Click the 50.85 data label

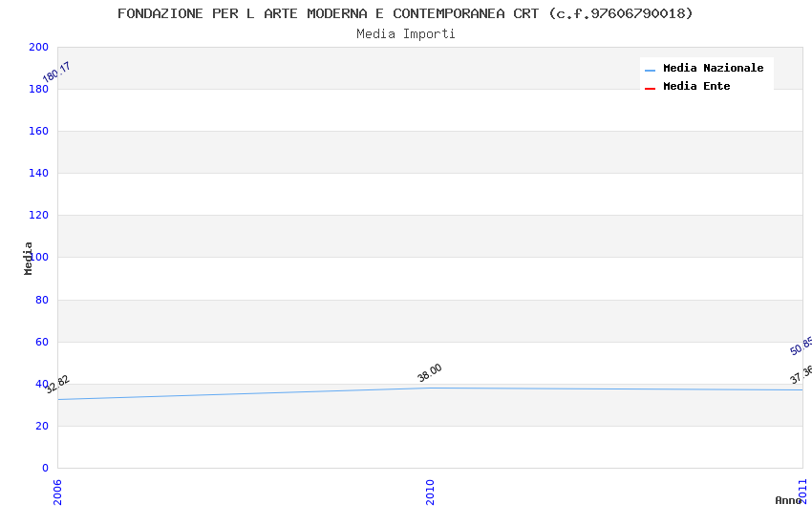801,346
